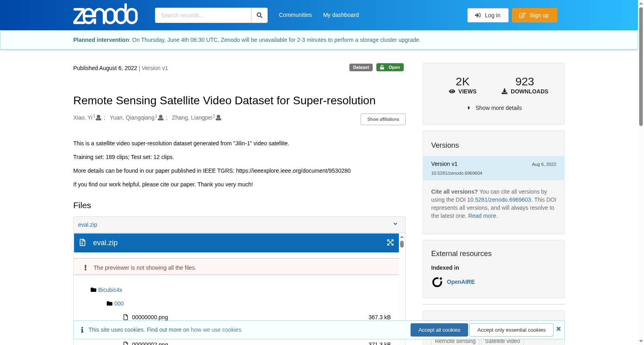Focus the Search records input field

(x=203, y=15)
